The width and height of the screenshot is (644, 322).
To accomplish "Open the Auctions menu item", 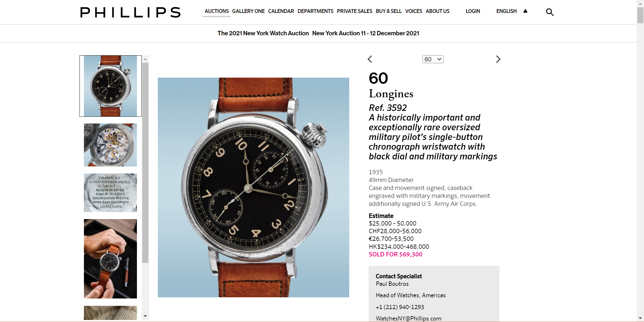I will (217, 11).
